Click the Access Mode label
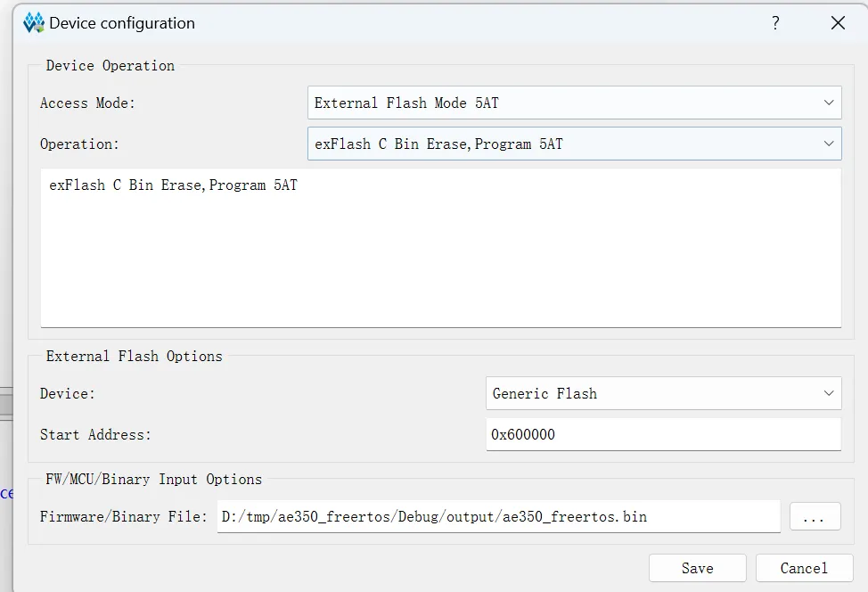The height and width of the screenshot is (592, 868). (87, 103)
